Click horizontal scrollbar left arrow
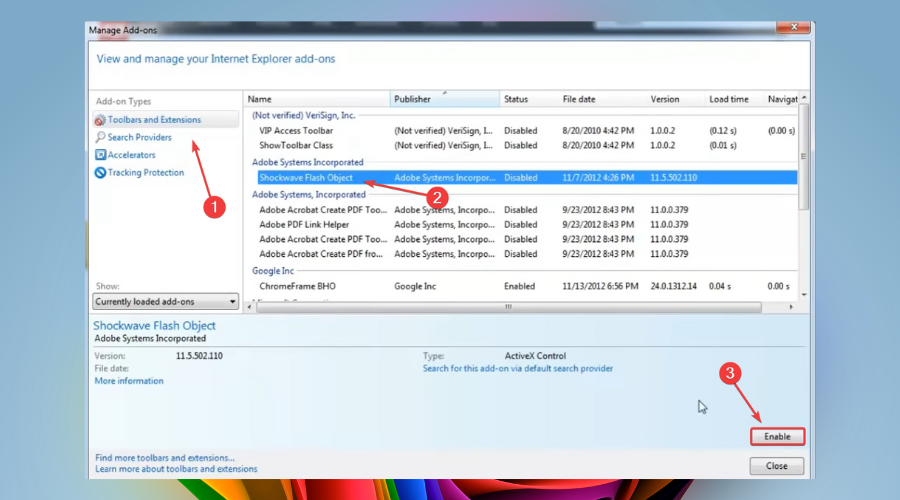The width and height of the screenshot is (900, 500). 249,307
